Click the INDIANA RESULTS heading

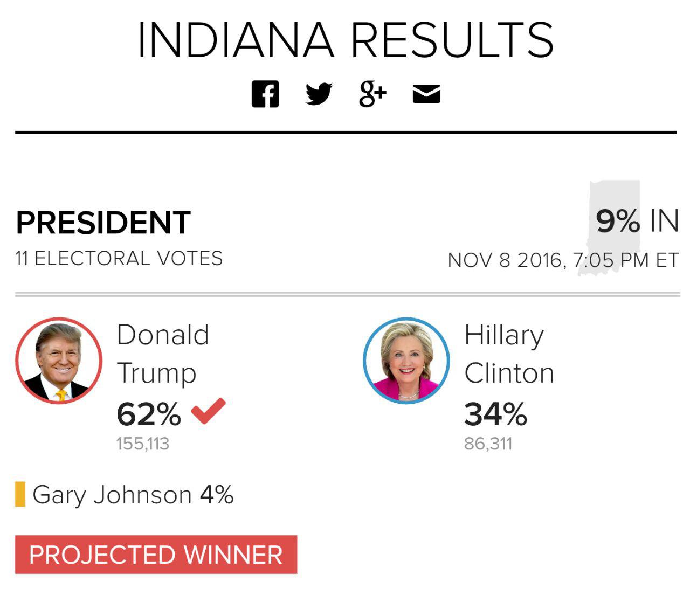point(346,40)
